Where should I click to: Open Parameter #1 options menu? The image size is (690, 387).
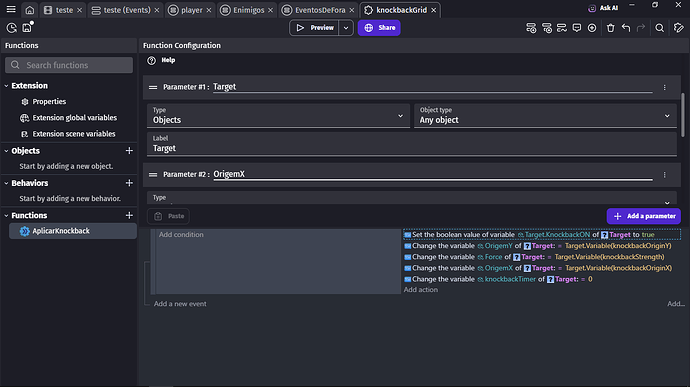click(664, 87)
